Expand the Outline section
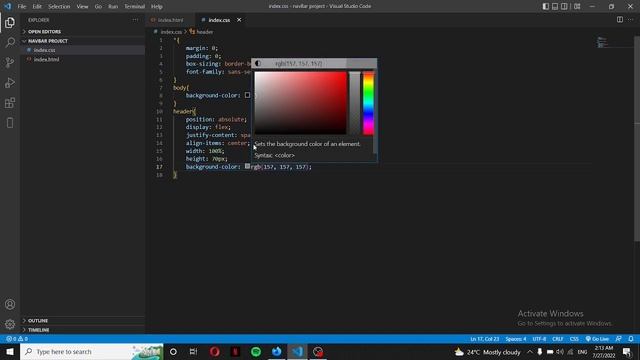 coord(83,320)
